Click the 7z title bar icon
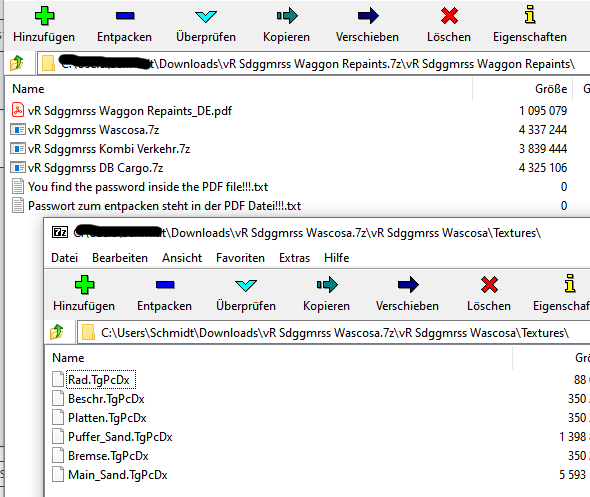 click(60, 232)
